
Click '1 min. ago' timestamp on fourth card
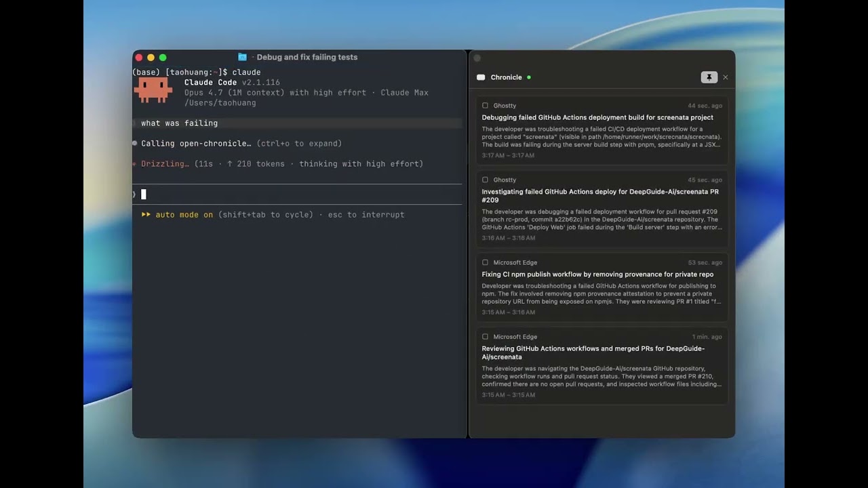(x=707, y=337)
